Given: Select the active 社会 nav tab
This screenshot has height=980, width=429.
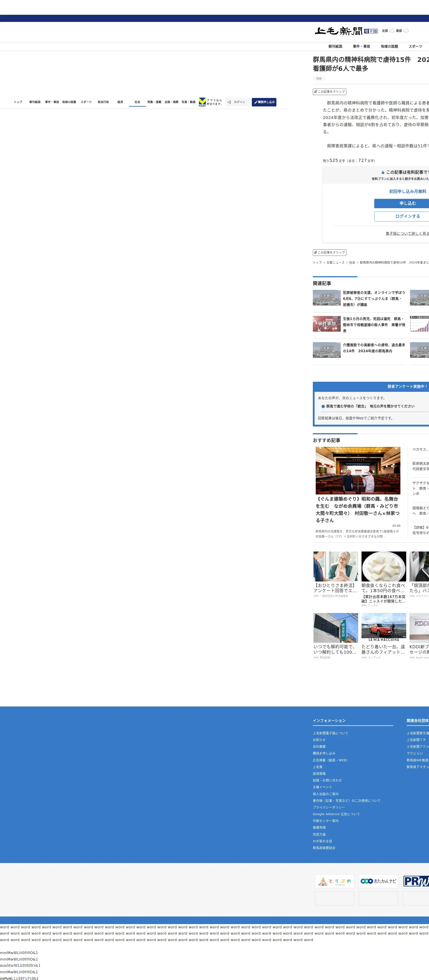Looking at the screenshot, I should click(x=137, y=102).
